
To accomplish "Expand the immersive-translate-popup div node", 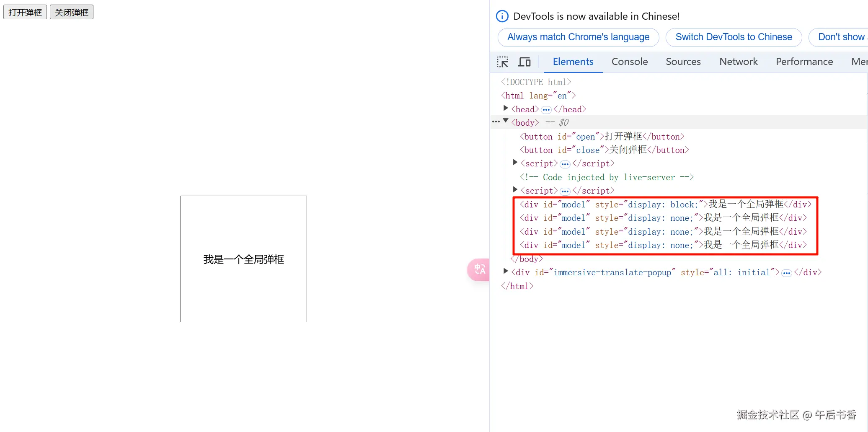I will pos(506,272).
